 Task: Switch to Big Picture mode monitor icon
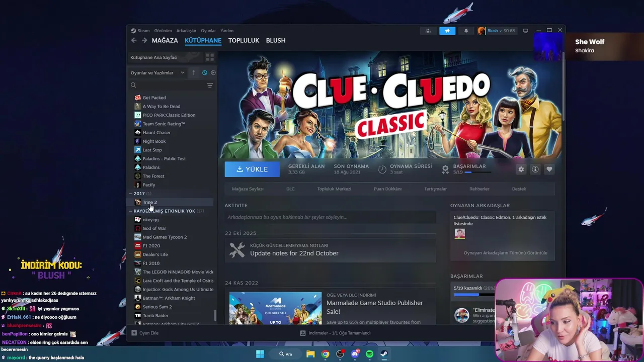[x=525, y=31]
